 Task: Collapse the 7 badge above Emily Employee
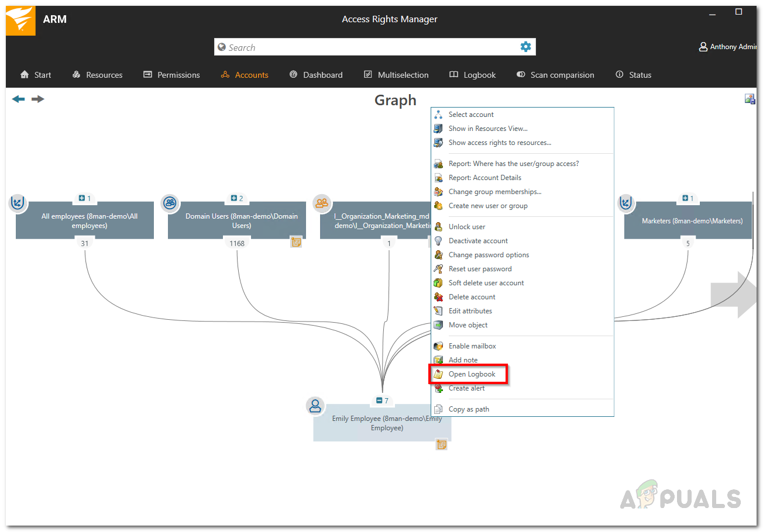coord(383,400)
